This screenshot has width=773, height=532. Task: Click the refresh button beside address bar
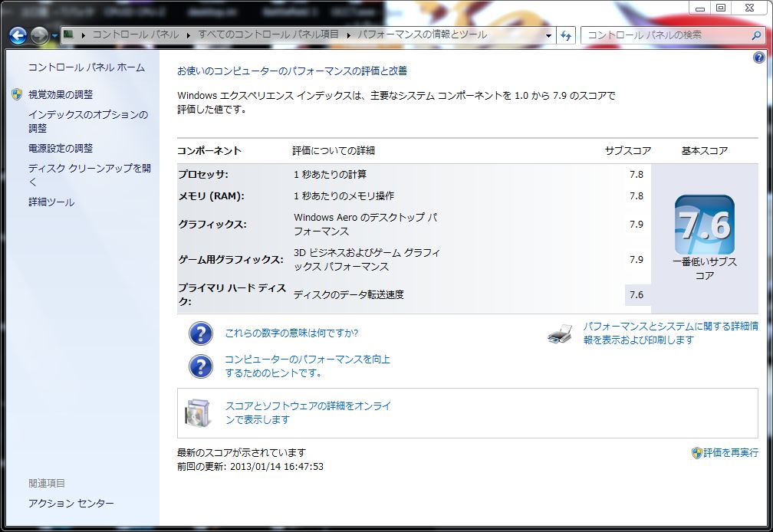[566, 35]
